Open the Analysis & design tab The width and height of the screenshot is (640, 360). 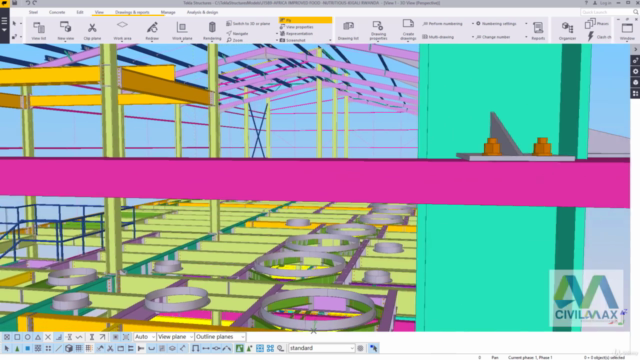point(202,12)
